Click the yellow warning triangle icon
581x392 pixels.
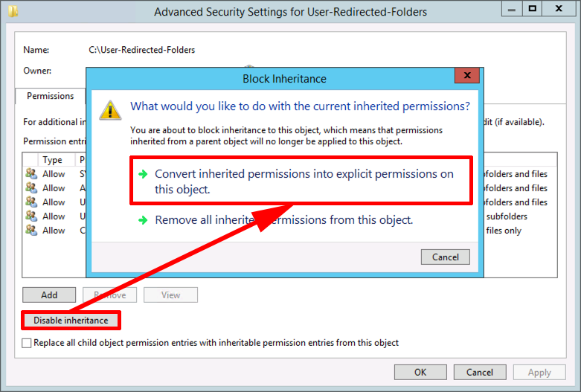click(x=110, y=110)
